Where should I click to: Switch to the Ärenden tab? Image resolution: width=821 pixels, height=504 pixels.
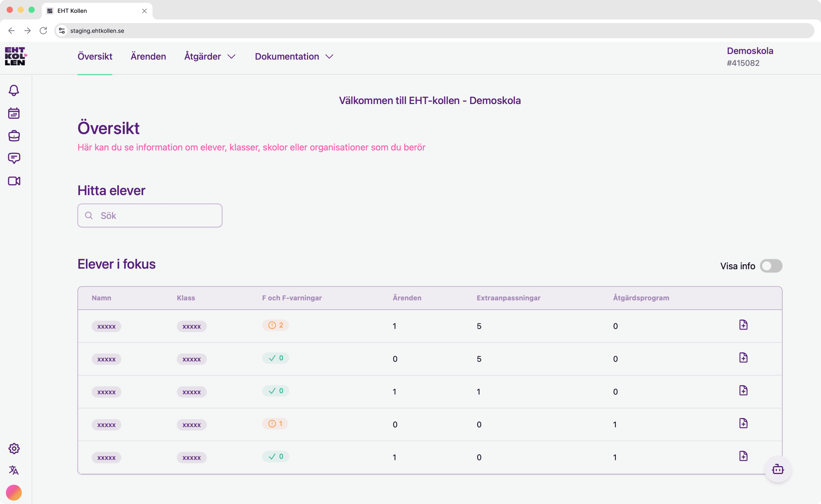(x=148, y=57)
